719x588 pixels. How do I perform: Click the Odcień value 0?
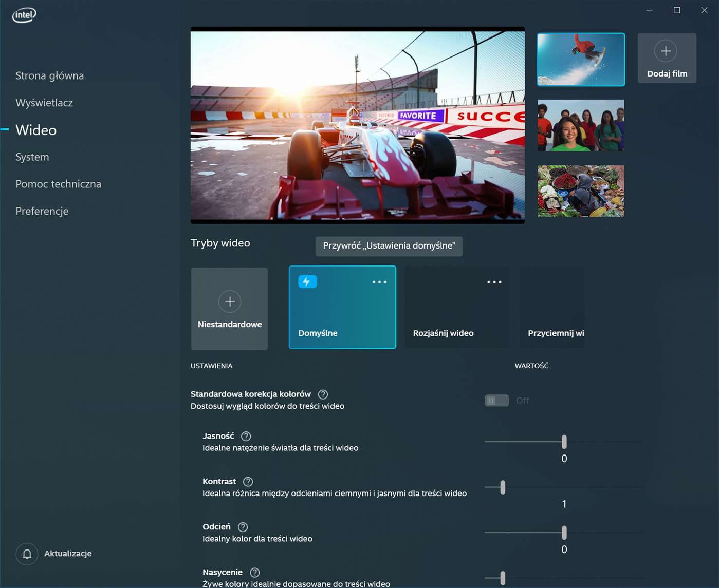564,549
